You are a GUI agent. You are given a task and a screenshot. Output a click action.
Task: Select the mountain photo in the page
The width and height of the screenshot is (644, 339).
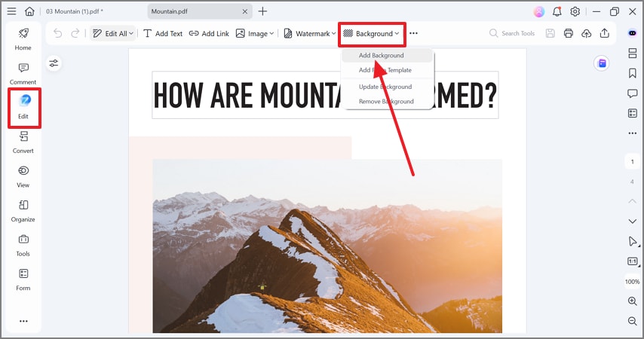coord(327,246)
